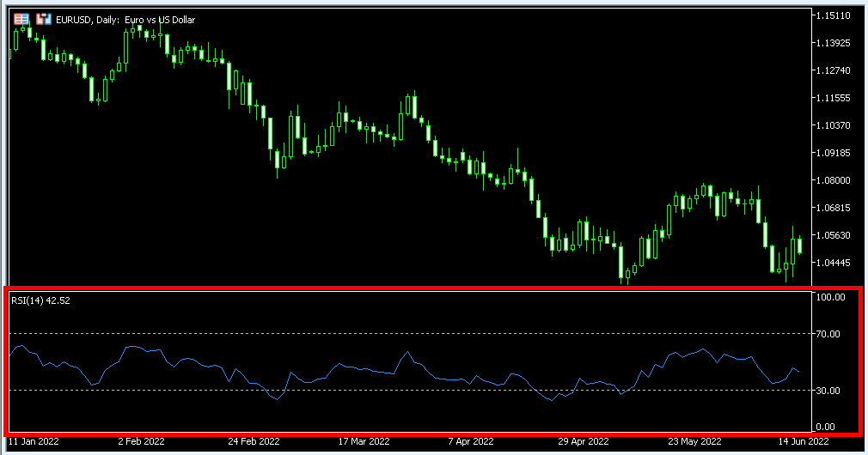Click the One Click Trading panel icon

pyautogui.click(x=21, y=20)
